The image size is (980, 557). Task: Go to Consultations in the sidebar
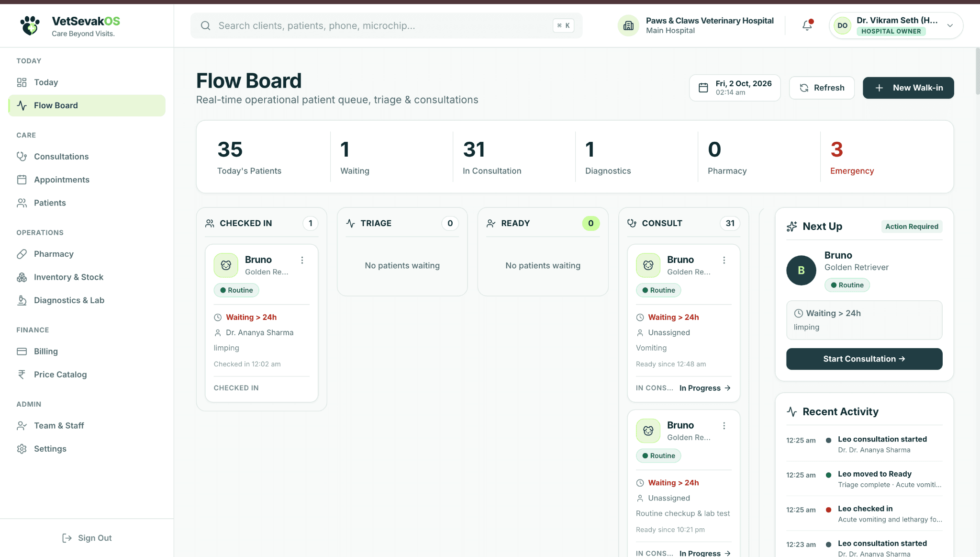[87, 157]
